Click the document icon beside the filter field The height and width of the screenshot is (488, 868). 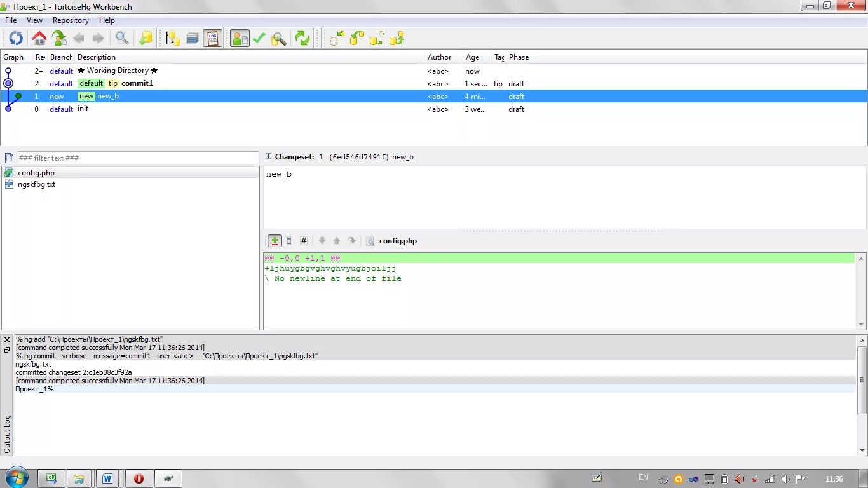pyautogui.click(x=8, y=158)
